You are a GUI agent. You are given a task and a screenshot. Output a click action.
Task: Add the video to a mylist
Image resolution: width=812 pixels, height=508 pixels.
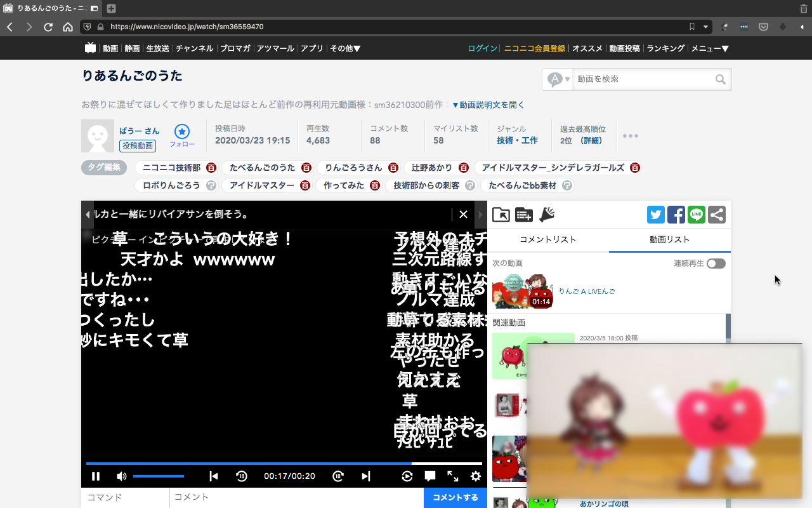[x=524, y=215]
